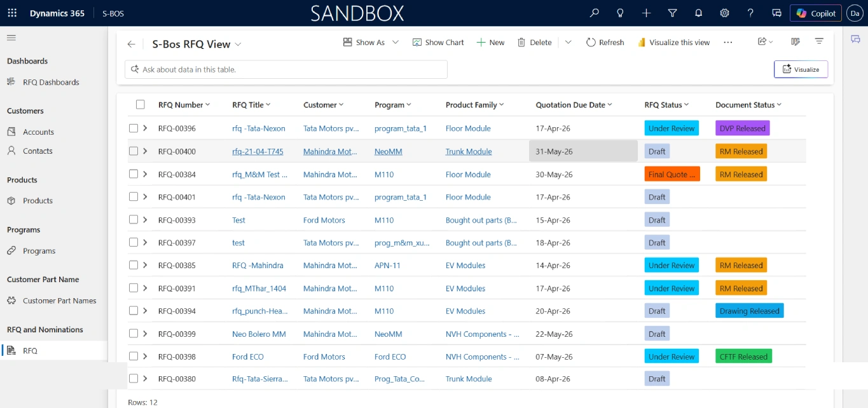The height and width of the screenshot is (408, 868).
Task: Click the purple DVP Released status tag
Action: [742, 128]
